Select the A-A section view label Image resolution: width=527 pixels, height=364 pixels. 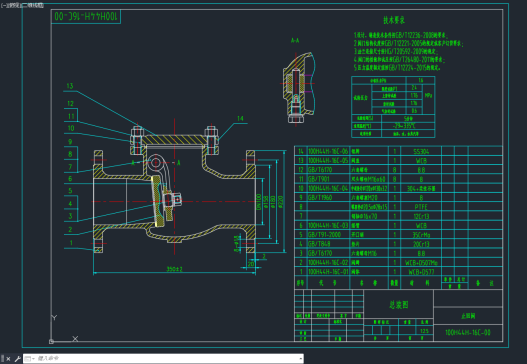295,40
